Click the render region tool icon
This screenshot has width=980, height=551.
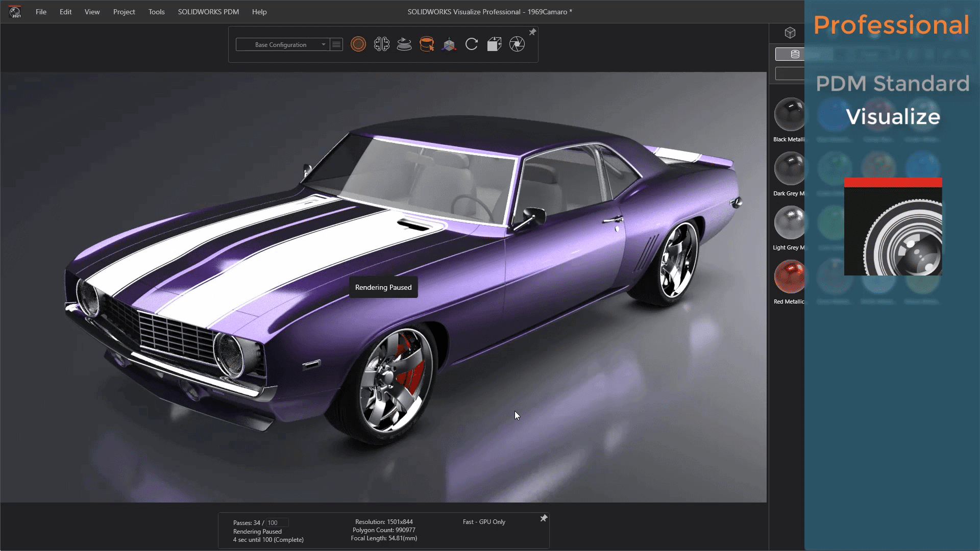coord(517,44)
